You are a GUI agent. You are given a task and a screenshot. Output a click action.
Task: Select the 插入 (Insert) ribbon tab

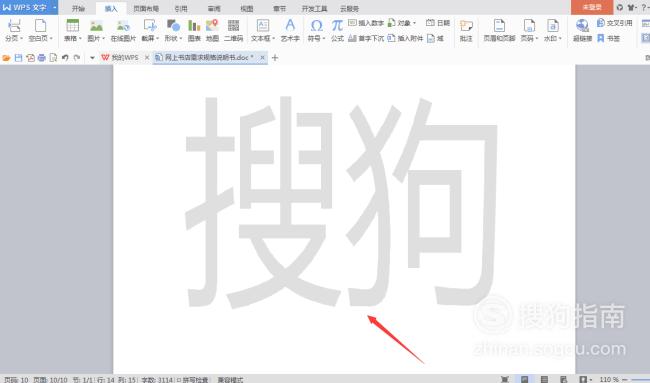click(111, 8)
